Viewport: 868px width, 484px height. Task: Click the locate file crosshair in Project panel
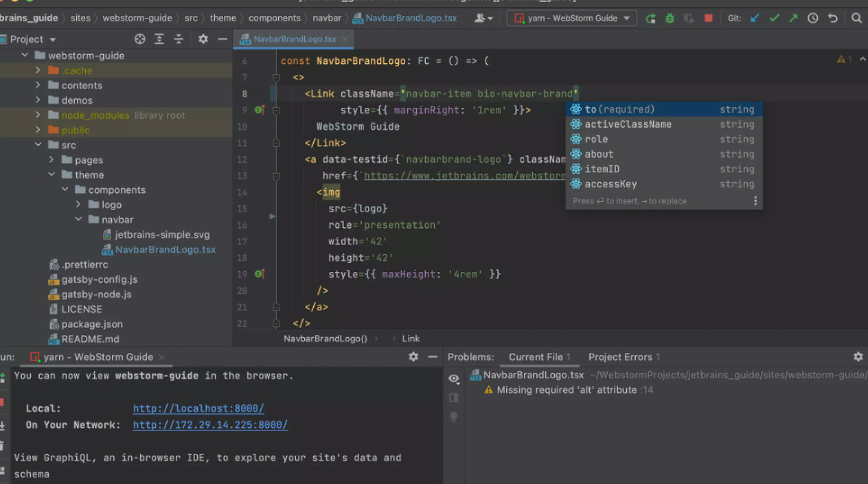(x=140, y=39)
